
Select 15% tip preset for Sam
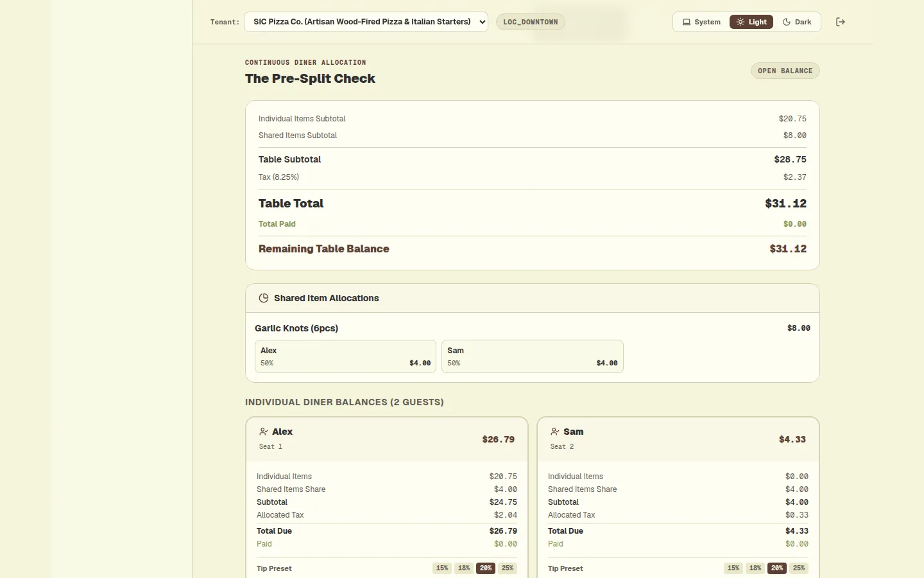pyautogui.click(x=733, y=568)
